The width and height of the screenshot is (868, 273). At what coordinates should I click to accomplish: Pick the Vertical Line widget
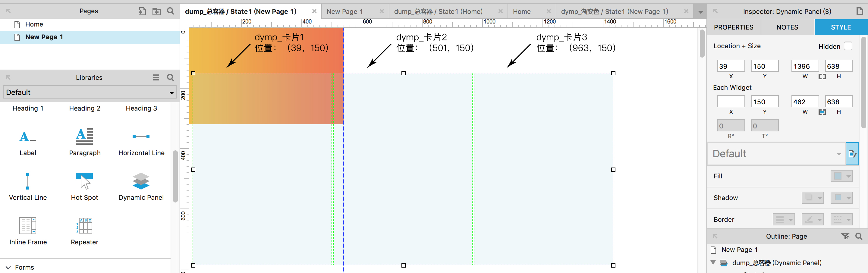(x=28, y=187)
